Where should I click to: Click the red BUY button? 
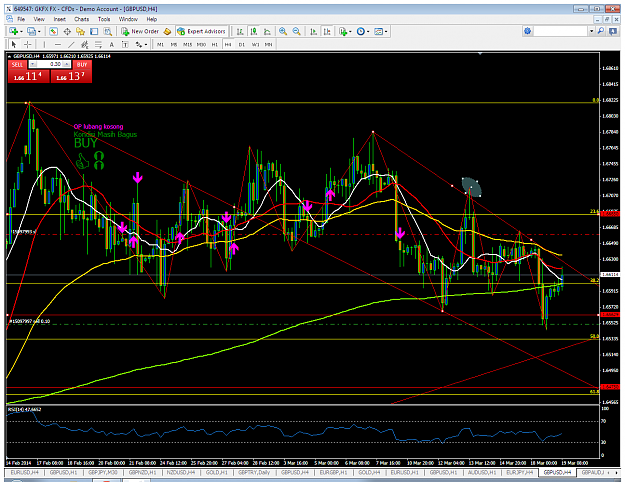[x=82, y=64]
